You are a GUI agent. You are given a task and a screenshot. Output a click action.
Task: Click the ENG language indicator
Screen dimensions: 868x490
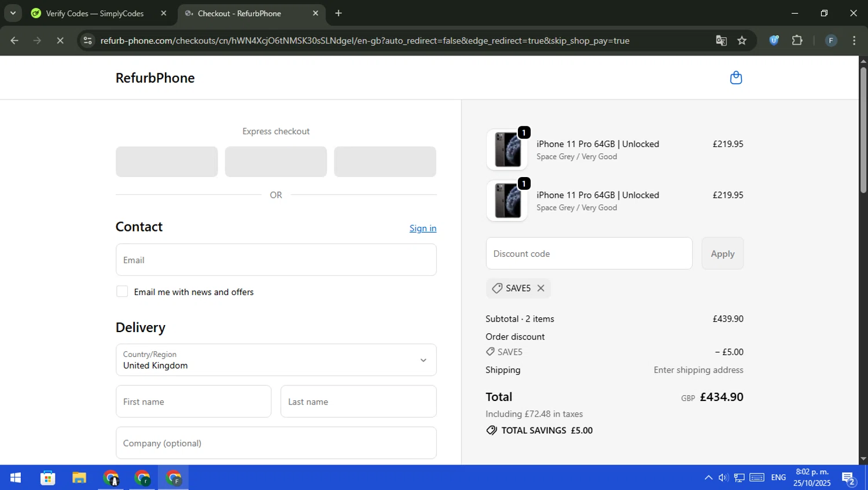[778, 478]
